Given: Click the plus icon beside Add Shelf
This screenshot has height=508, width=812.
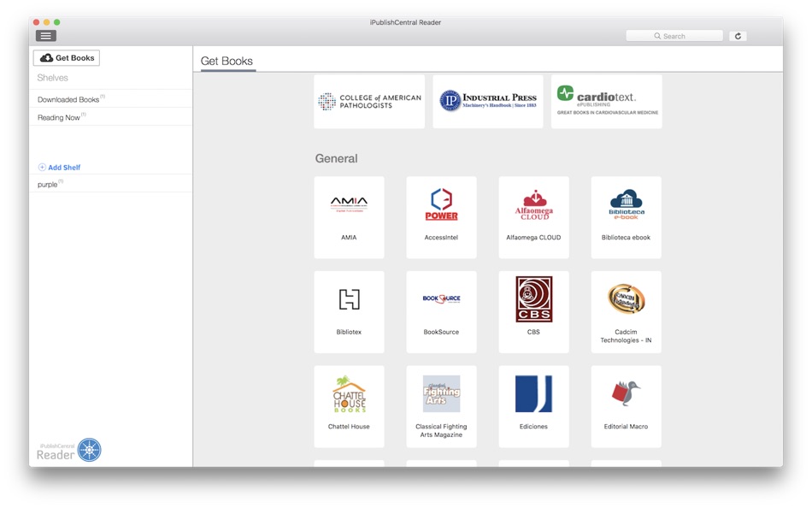Looking at the screenshot, I should 42,167.
